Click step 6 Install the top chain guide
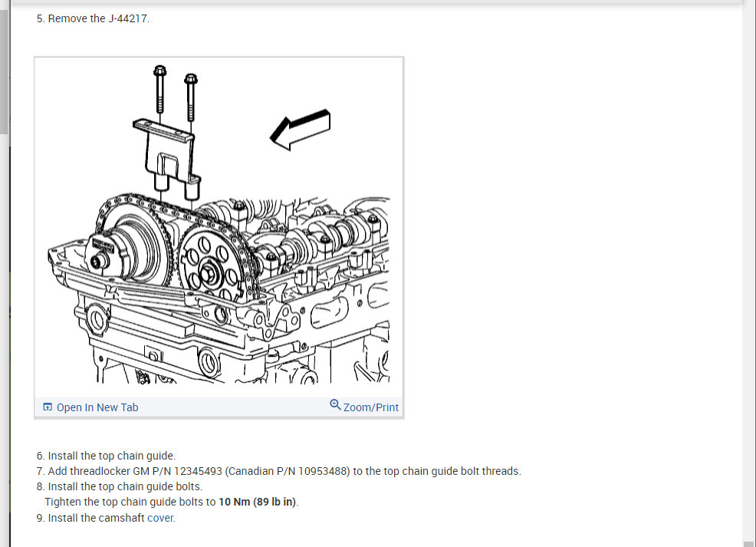Viewport: 756px width, 547px height. coord(106,456)
